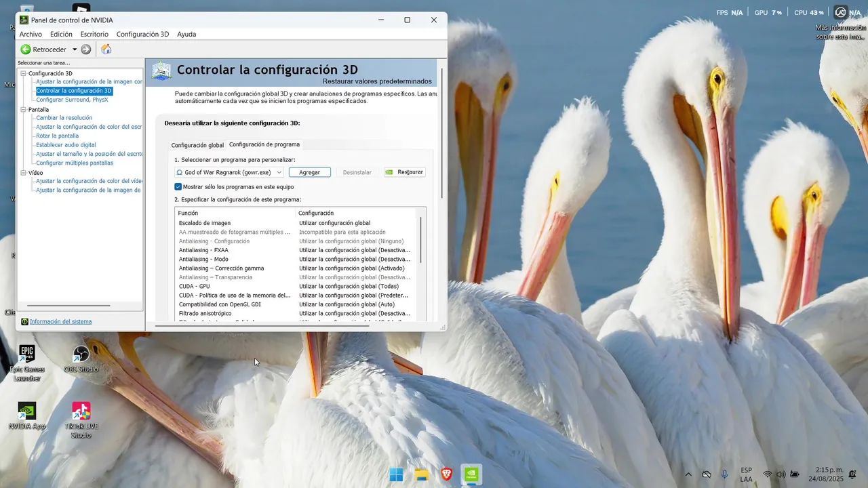Open Ajustar la configuración de color del escritorio

[89, 127]
